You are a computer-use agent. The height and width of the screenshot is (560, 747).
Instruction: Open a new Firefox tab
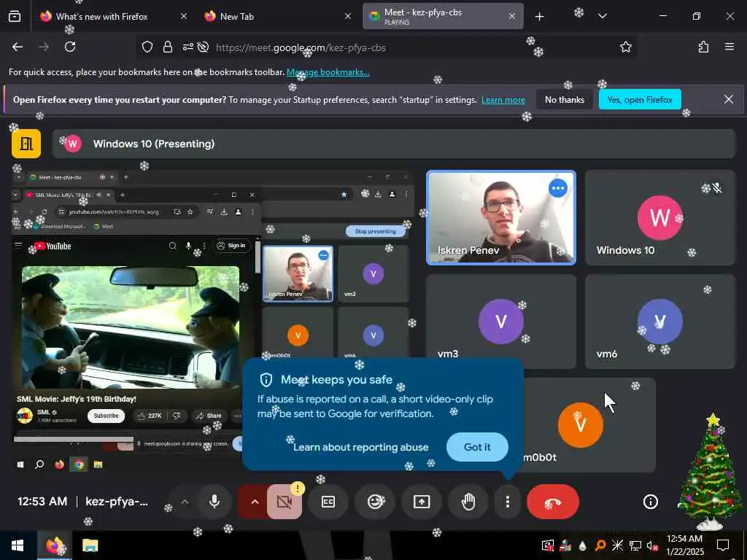click(x=539, y=17)
